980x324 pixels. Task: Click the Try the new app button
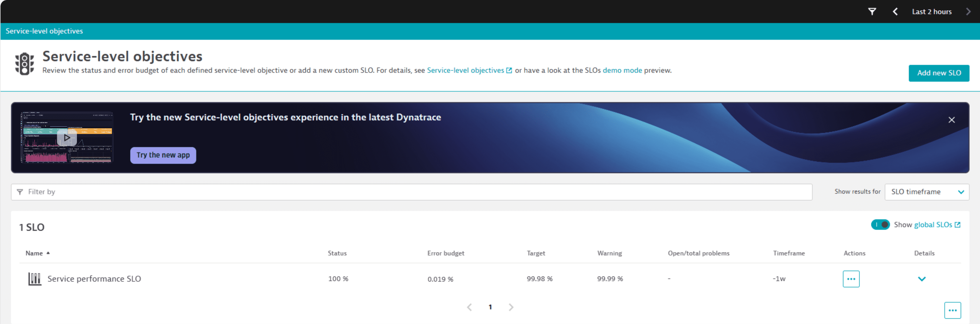tap(163, 155)
